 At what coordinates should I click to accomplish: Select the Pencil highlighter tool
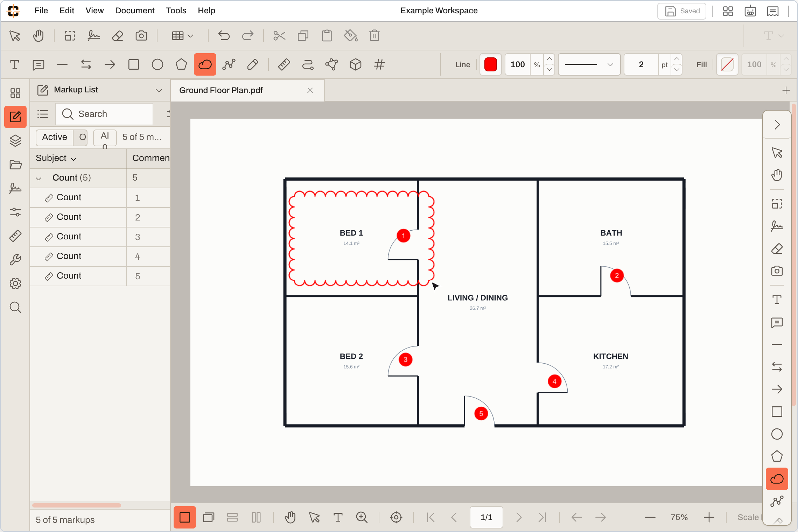(x=252, y=64)
